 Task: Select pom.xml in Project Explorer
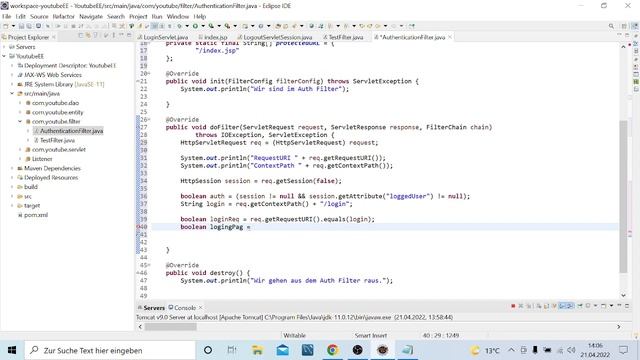click(x=33, y=215)
